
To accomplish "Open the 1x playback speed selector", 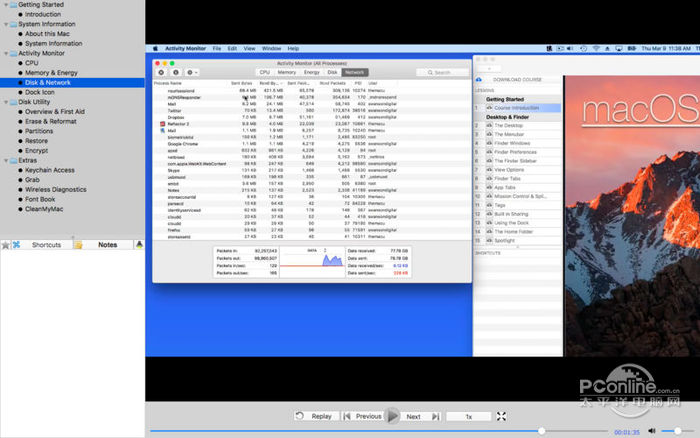I will [468, 417].
